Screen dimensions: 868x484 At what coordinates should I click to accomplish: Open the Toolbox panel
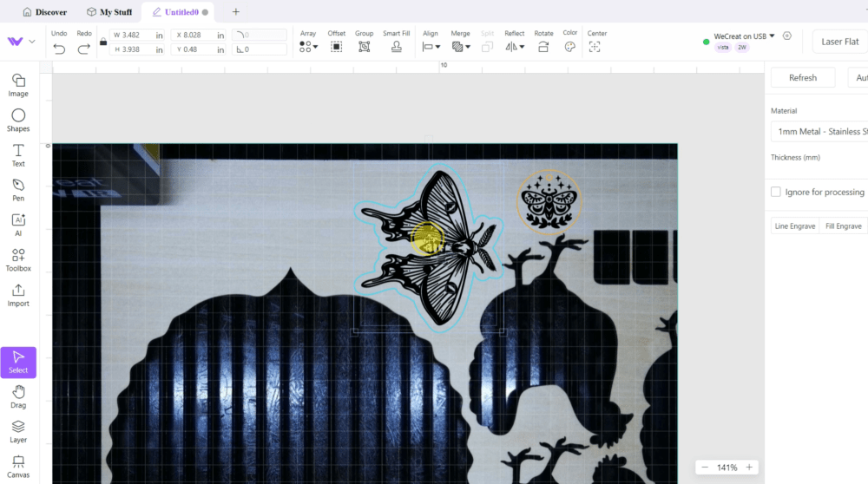18,259
